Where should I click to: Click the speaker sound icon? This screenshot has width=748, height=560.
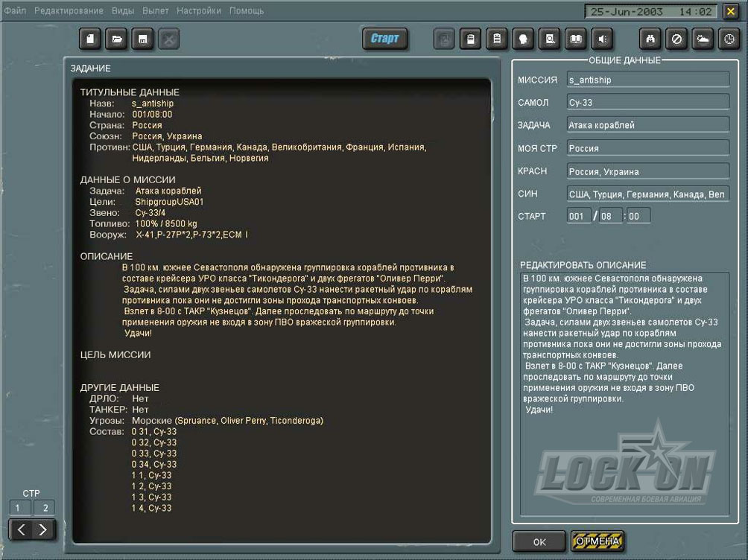[602, 39]
